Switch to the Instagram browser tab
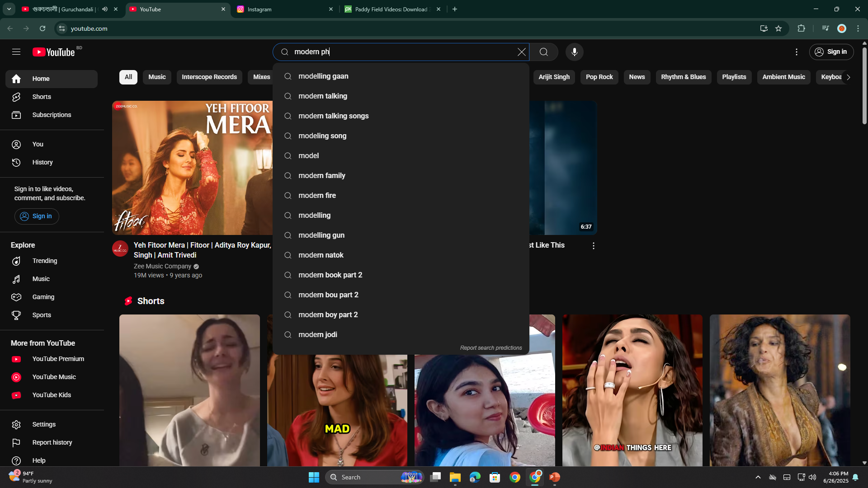This screenshot has height=488, width=868. click(284, 9)
